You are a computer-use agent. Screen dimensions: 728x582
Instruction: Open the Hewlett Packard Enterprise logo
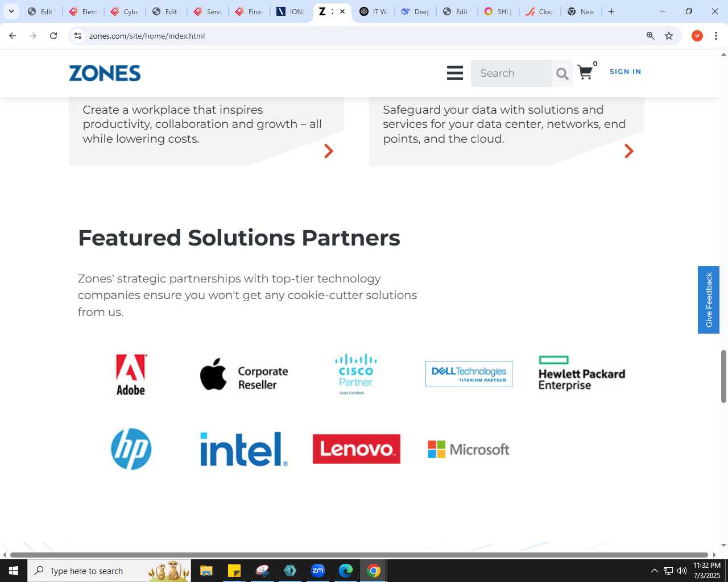pos(581,373)
